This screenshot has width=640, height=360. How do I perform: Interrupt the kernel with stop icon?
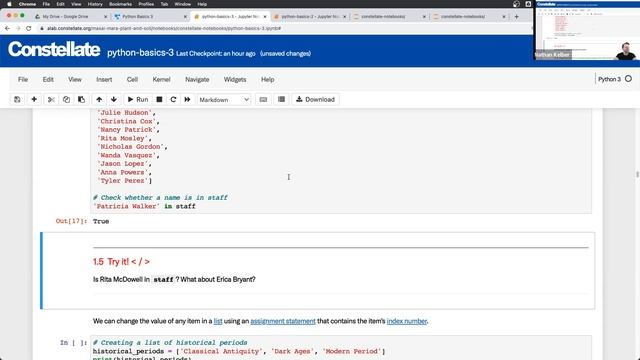click(159, 99)
